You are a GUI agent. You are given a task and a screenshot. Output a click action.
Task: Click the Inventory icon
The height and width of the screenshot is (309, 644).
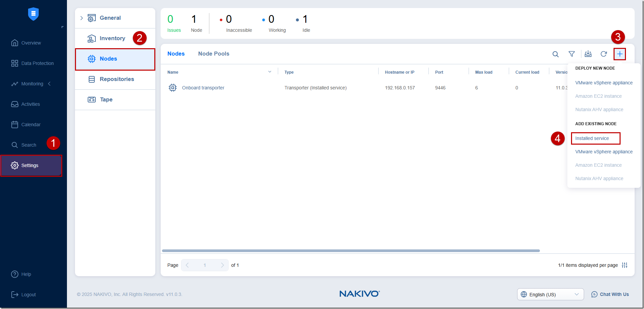[92, 38]
